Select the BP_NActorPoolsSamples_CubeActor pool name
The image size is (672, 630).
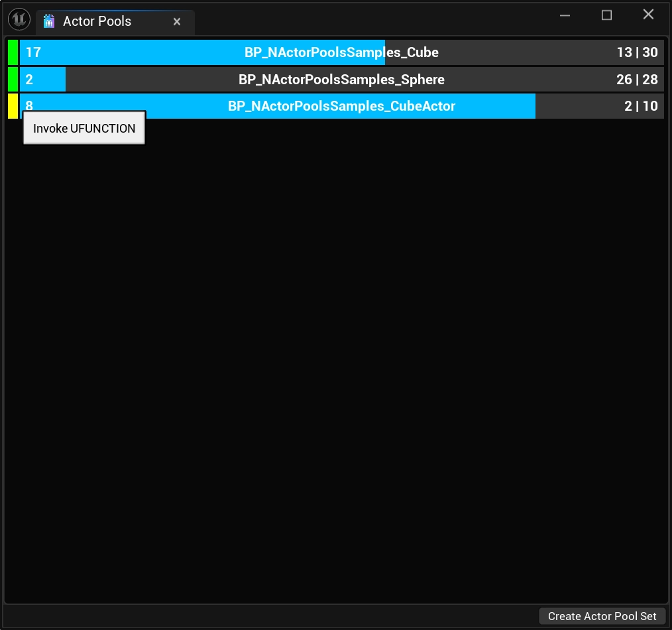point(341,106)
